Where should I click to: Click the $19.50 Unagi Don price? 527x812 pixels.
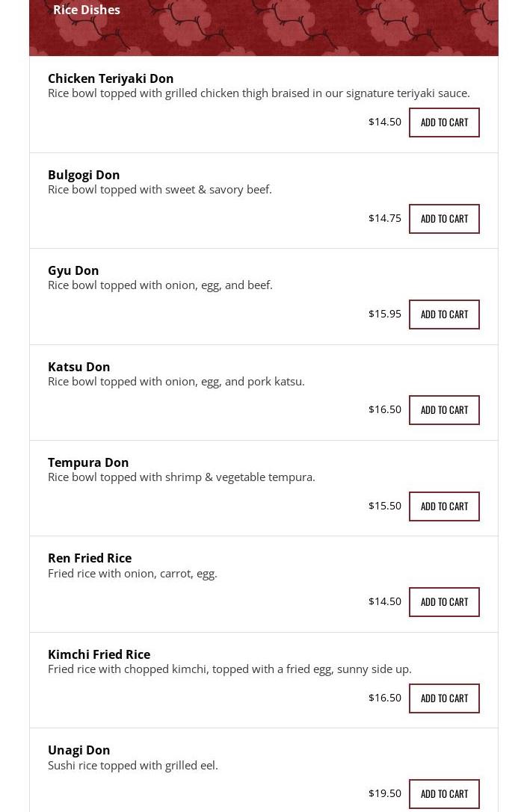point(385,793)
